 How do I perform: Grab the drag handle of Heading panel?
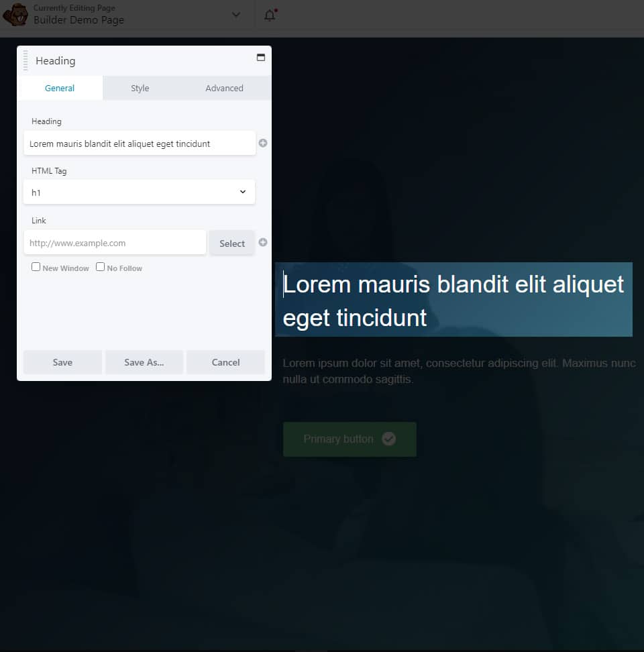[25, 61]
